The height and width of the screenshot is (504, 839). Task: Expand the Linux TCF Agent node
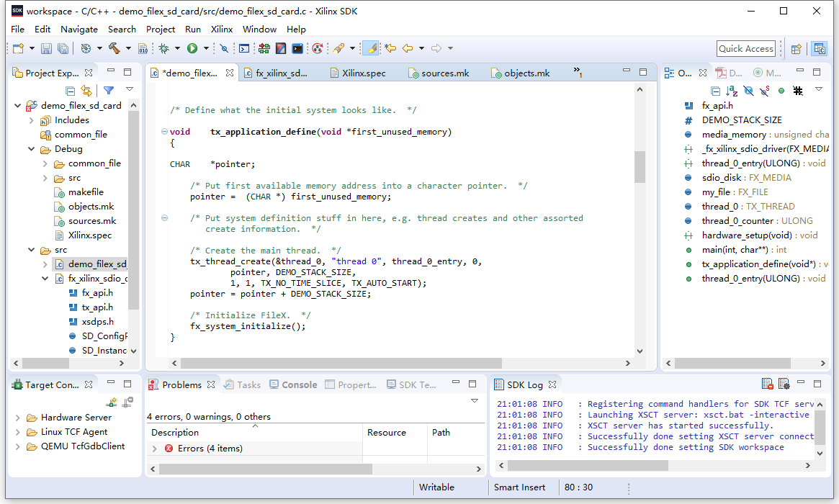pos(18,432)
